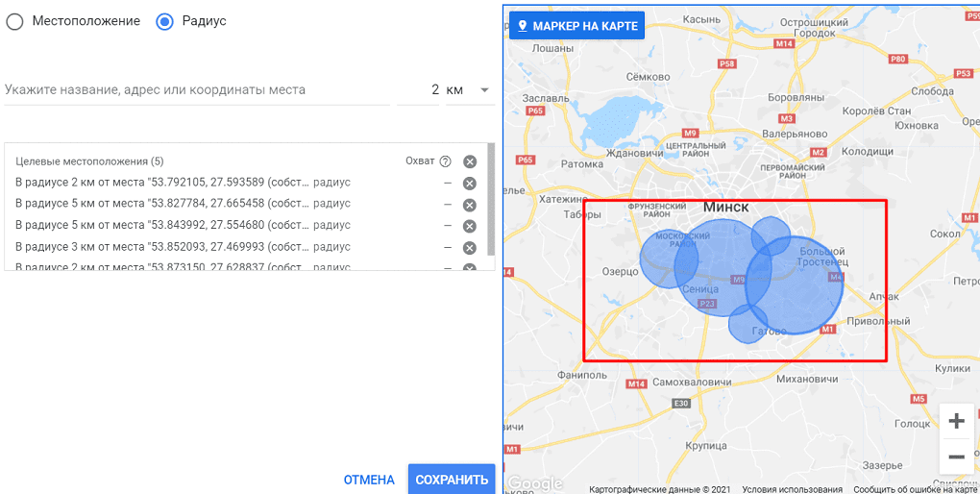Click the radius value field showing 2

[421, 89]
